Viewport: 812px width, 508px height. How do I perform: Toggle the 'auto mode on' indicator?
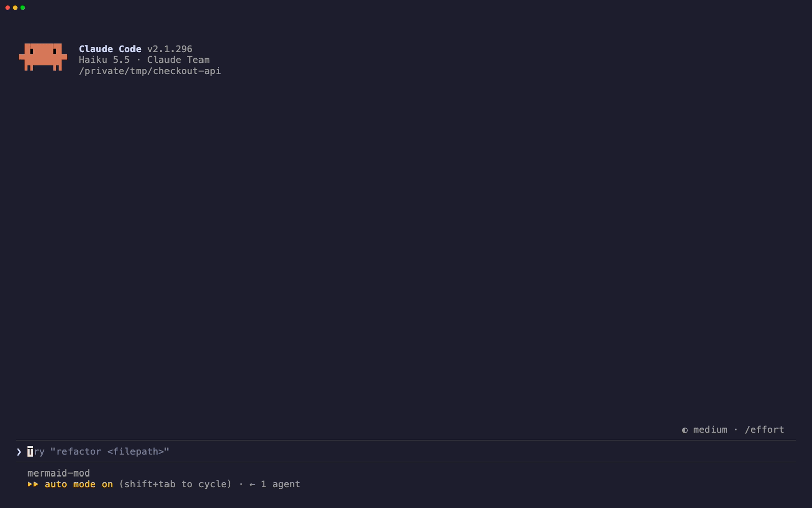(79, 484)
